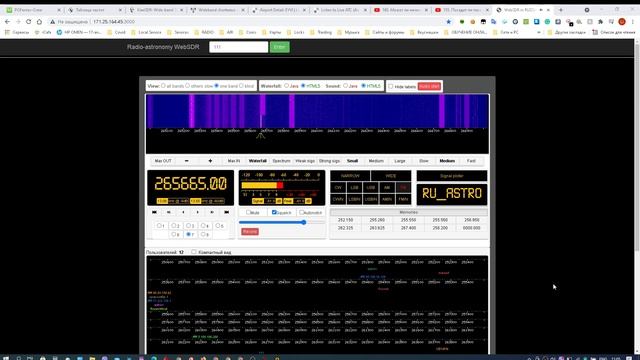Click the double-left fast step-down arrow
The width and height of the screenshot is (640, 360).
(x=169, y=212)
